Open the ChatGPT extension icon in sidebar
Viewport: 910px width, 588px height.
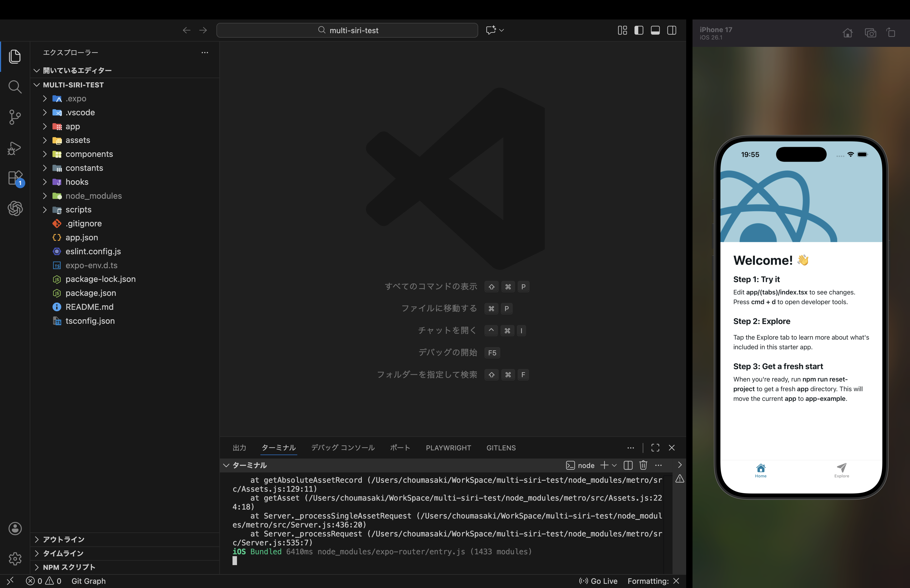point(15,208)
